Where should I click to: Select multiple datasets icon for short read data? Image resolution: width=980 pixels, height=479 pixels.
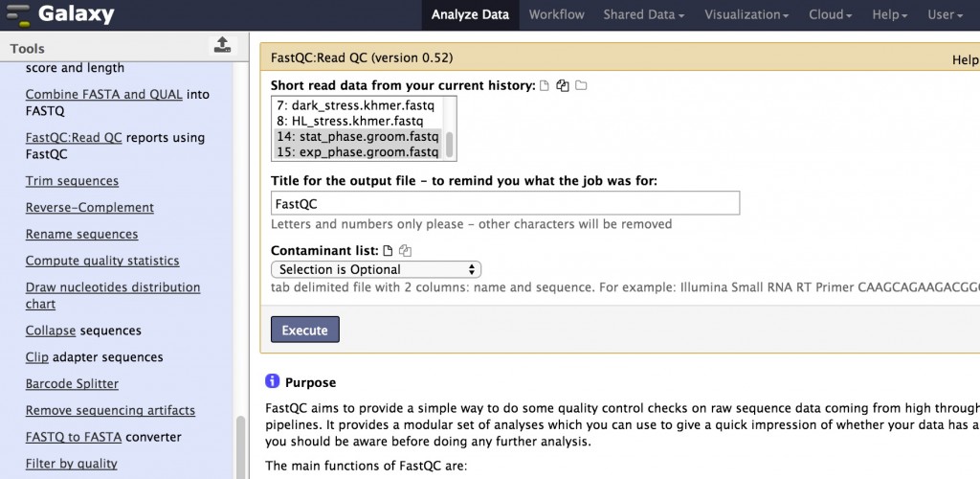point(563,86)
